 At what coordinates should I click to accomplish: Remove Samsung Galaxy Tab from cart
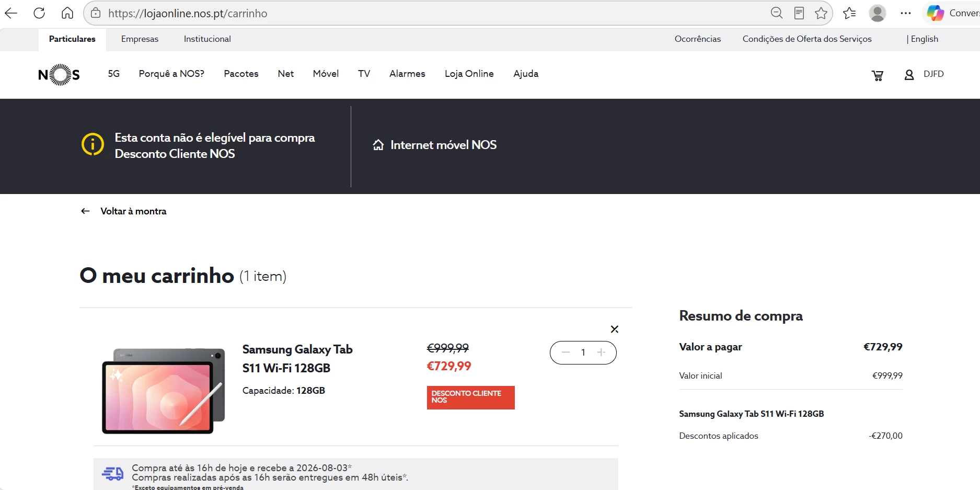point(615,329)
